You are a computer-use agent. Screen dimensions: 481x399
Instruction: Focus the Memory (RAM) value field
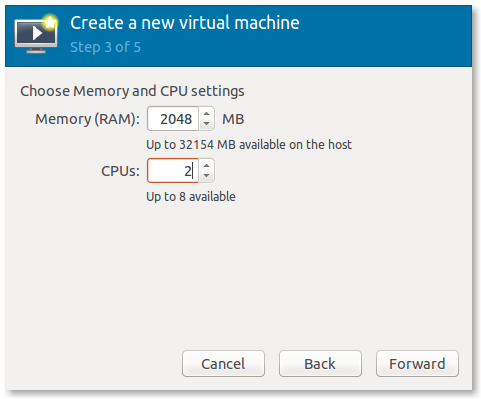pyautogui.click(x=173, y=119)
